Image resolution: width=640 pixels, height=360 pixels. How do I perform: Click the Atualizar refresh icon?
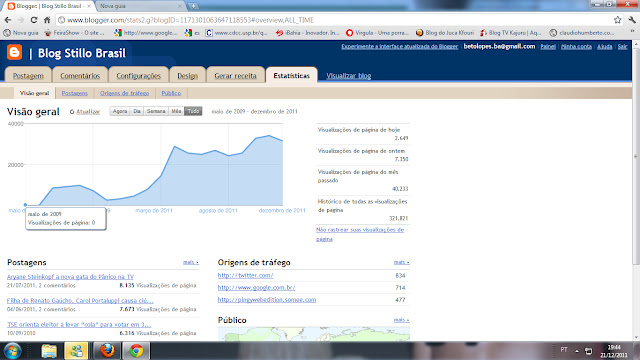tap(72, 111)
